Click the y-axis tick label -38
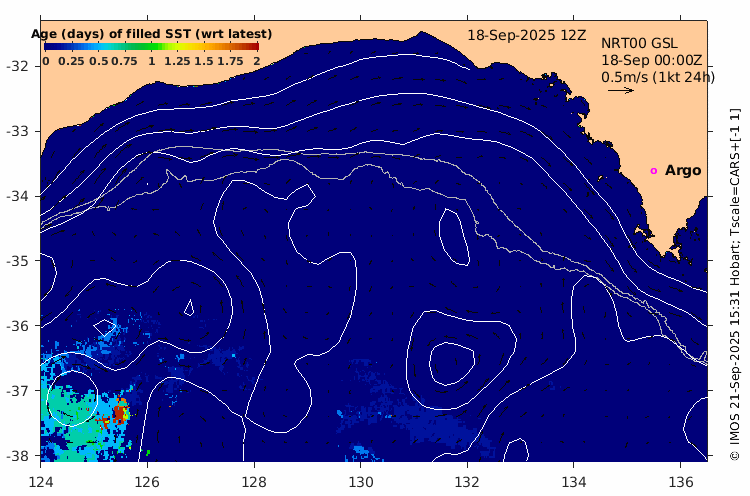750x496 pixels. (x=17, y=455)
